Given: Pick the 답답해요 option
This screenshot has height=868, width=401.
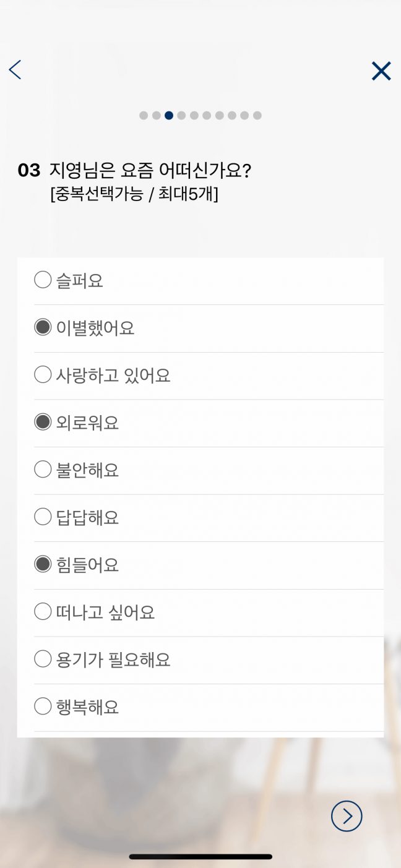Looking at the screenshot, I should [43, 517].
